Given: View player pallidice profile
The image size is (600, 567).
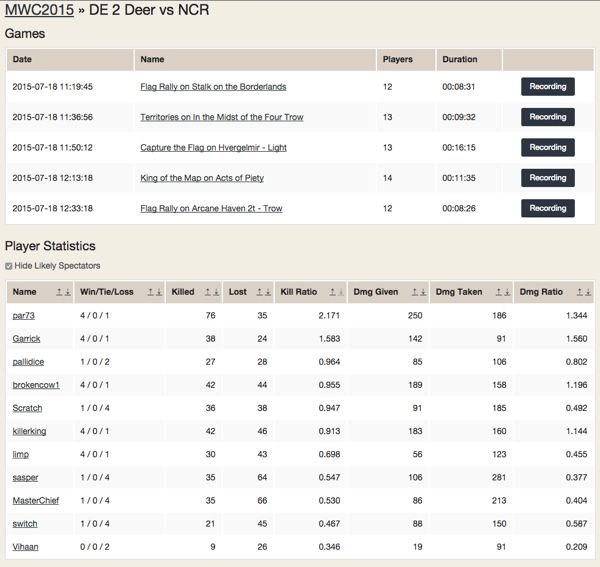Looking at the screenshot, I should [28, 362].
